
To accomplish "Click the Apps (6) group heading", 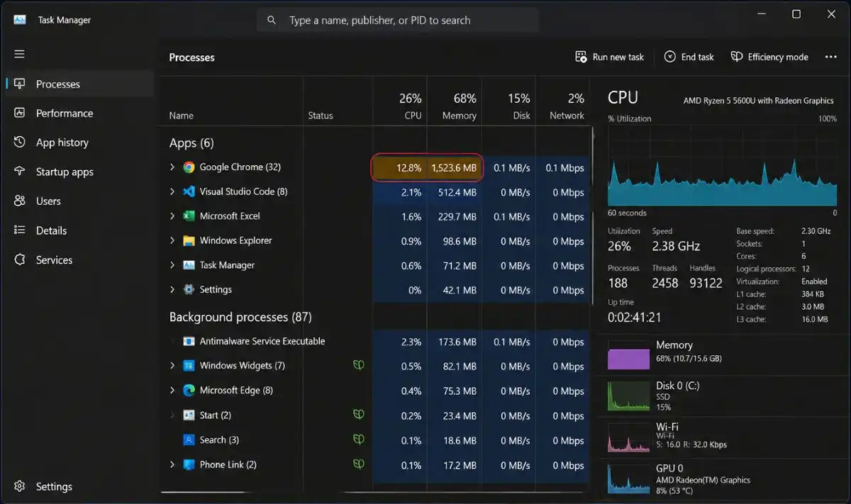I will pyautogui.click(x=191, y=142).
